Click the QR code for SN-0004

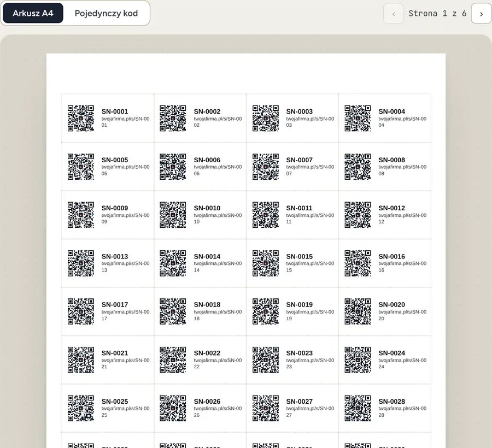358,118
